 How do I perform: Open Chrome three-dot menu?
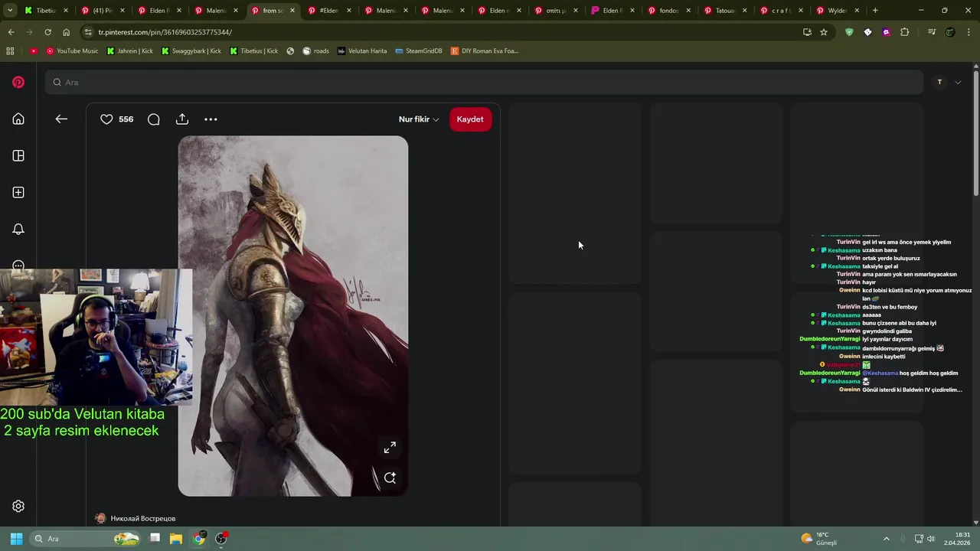point(969,32)
